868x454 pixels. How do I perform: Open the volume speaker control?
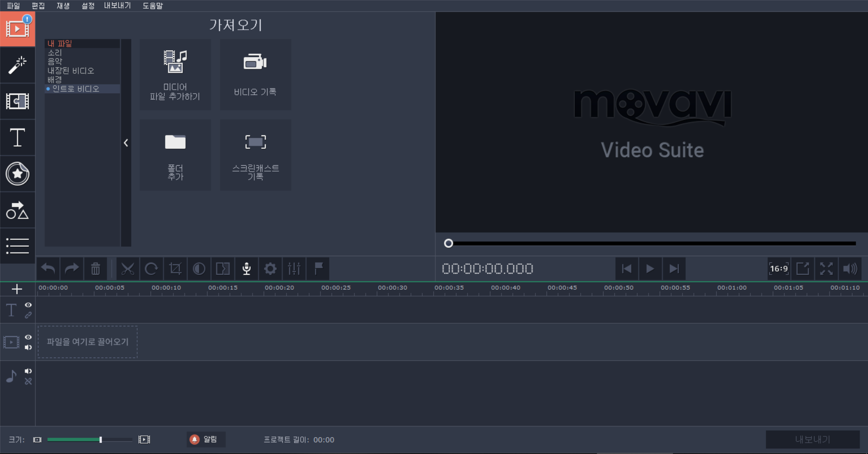850,269
